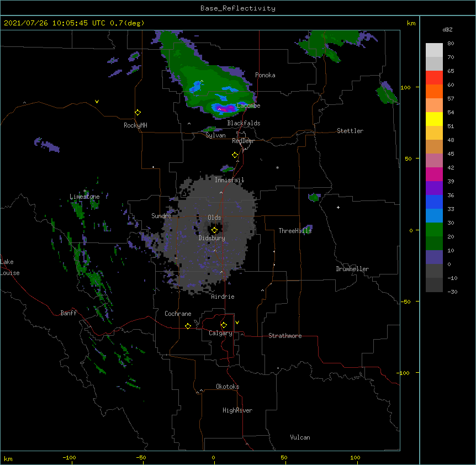This screenshot has height=465, width=476.
Task: Click the Limestone label
Action: coord(84,197)
